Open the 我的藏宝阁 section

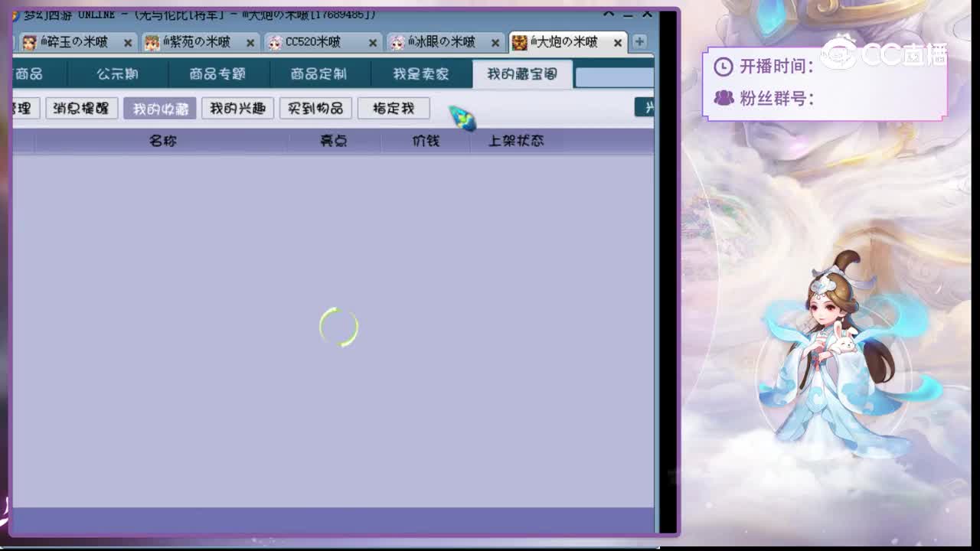[x=522, y=74]
